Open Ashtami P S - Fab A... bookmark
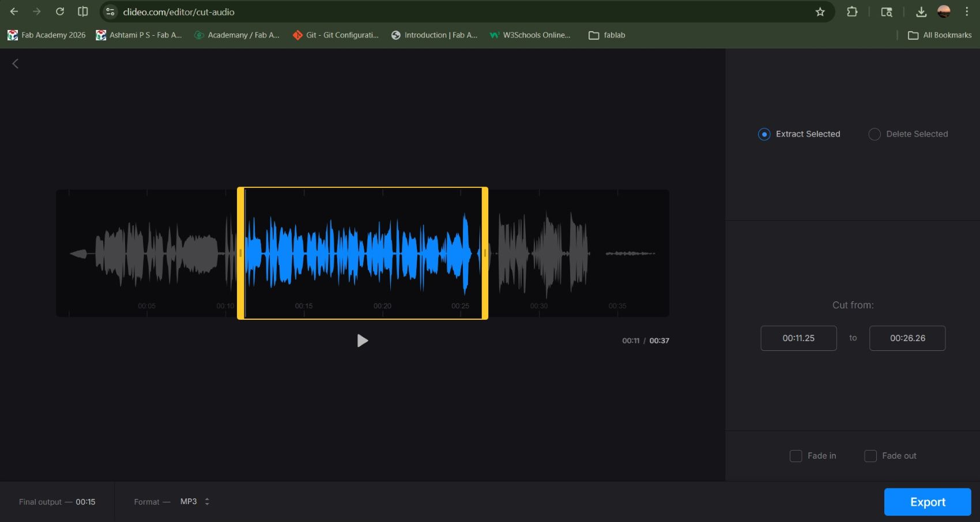Viewport: 980px width, 522px height. tap(139, 35)
